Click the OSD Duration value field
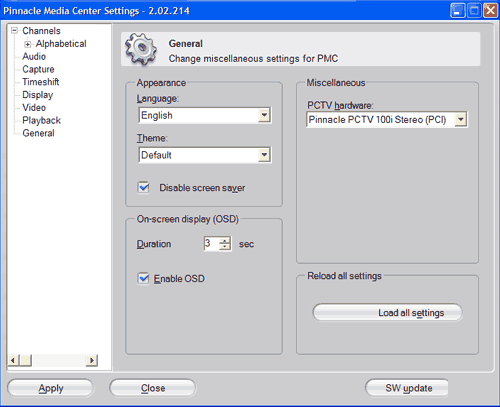 [x=211, y=244]
